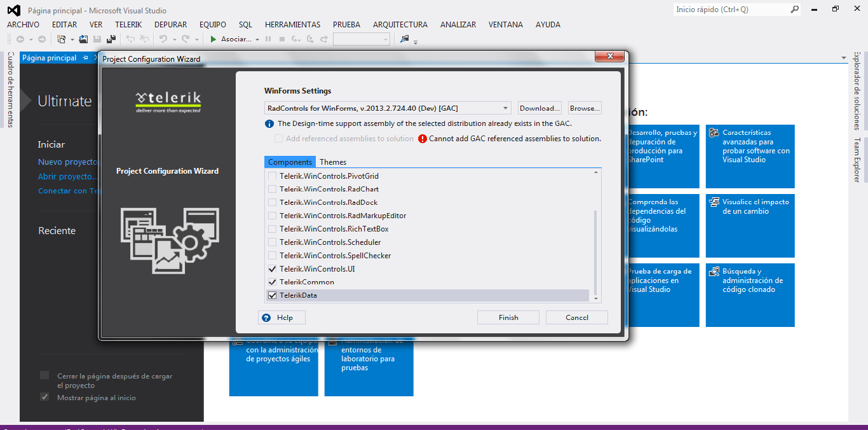Image resolution: width=868 pixels, height=430 pixels.
Task: Check Telerik.WinControls.RadDock component
Action: [273, 202]
